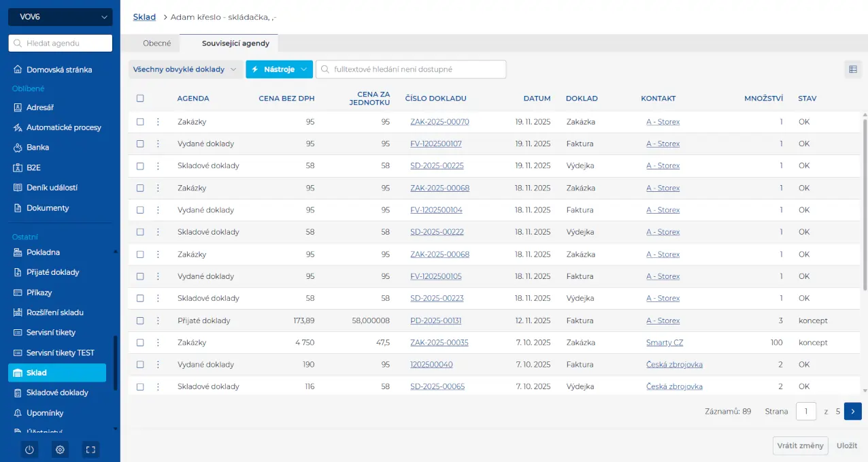Click the table column layout icon
Screen dimensions: 868x462
pyautogui.click(x=852, y=69)
